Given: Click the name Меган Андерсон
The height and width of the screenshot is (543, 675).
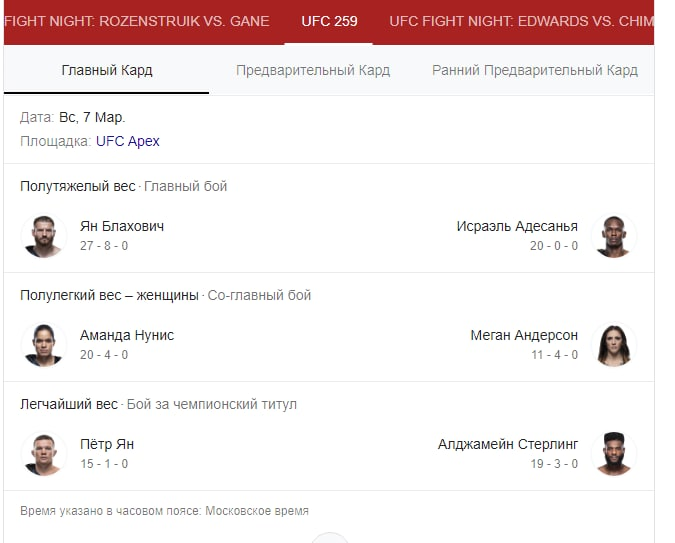Looking at the screenshot, I should tap(524, 335).
